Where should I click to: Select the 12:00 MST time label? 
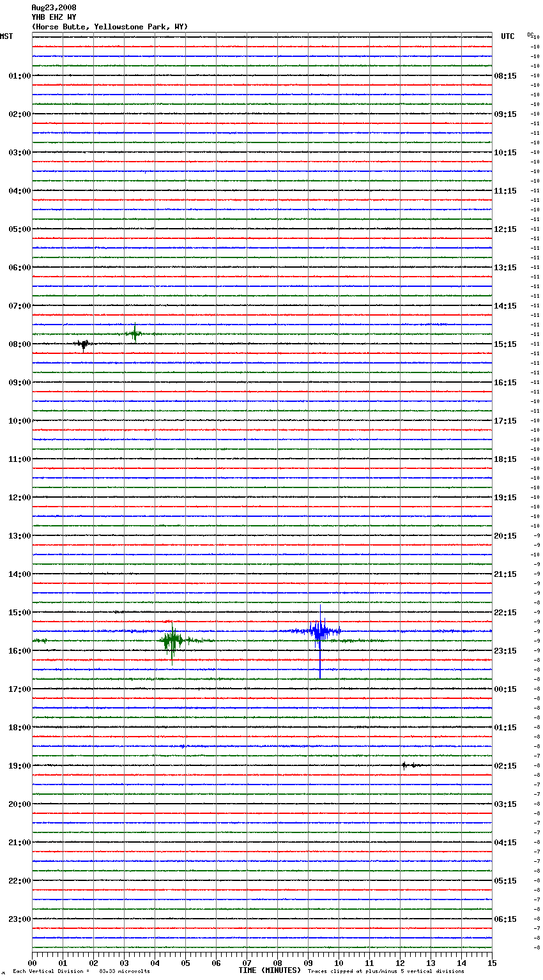click(x=20, y=498)
